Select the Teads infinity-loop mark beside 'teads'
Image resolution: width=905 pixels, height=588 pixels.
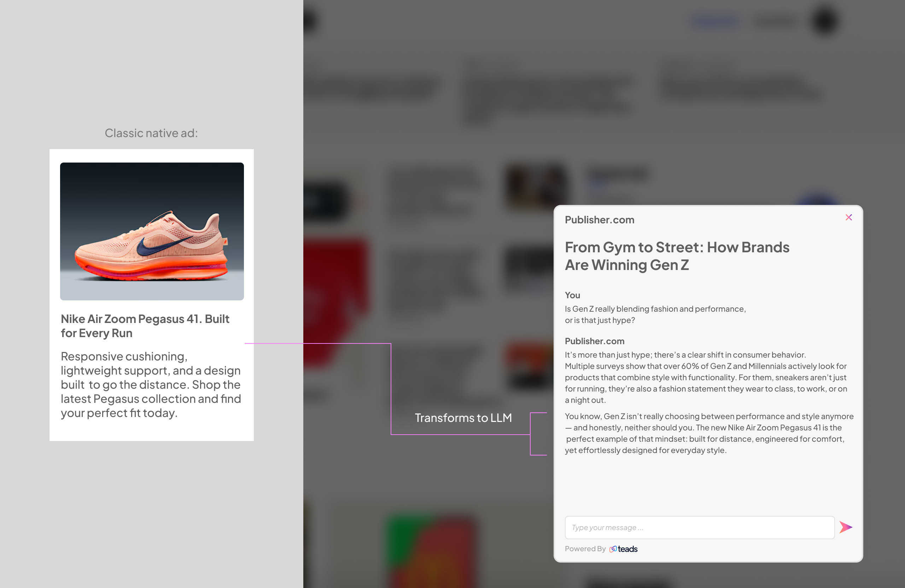(614, 549)
